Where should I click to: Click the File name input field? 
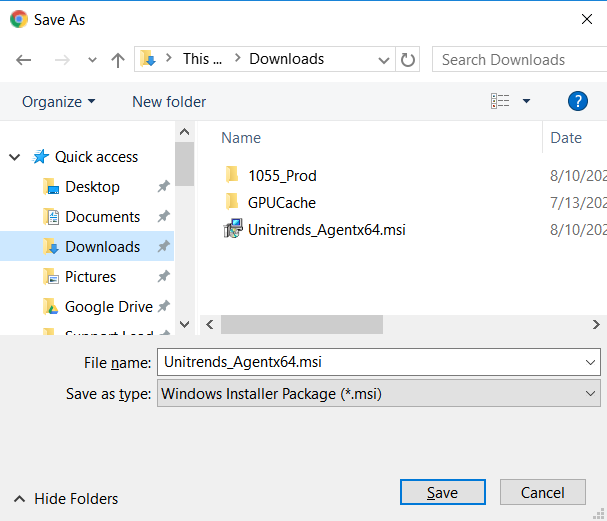(370, 362)
